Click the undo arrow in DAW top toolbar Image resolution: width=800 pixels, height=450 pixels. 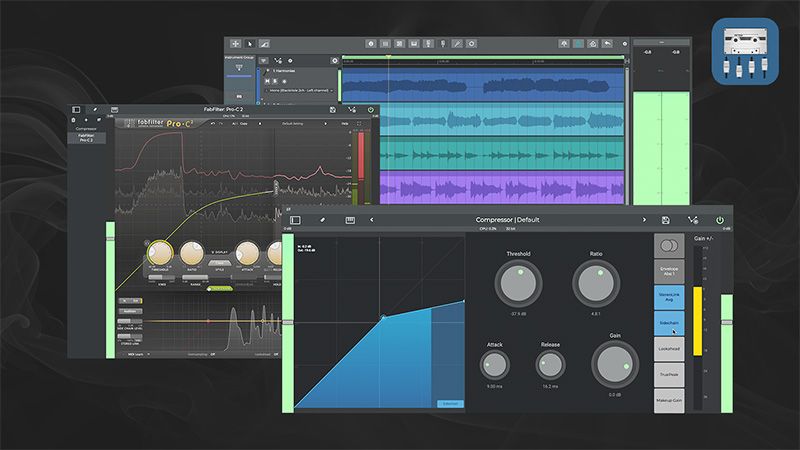coord(607,44)
